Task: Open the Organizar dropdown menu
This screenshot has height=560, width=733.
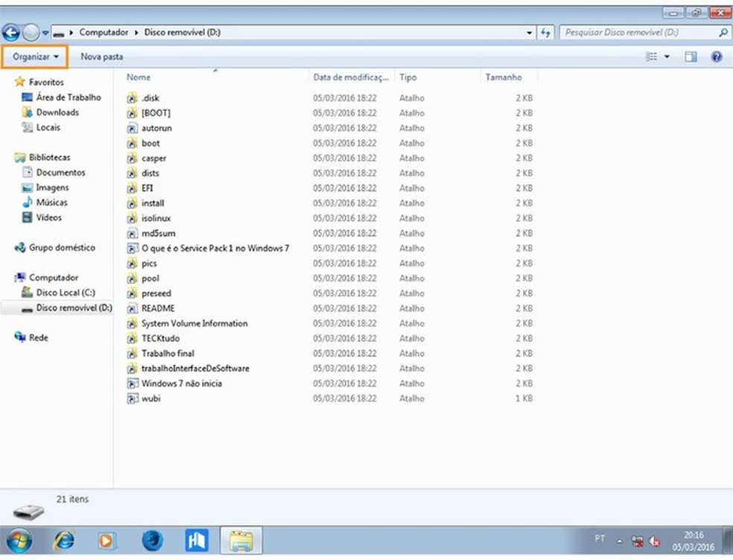Action: tap(35, 57)
